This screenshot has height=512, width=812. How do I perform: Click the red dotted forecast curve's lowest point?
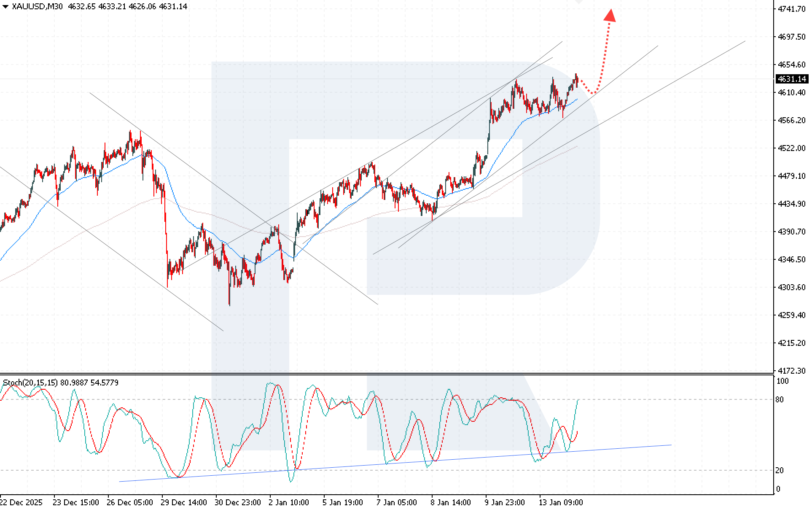594,93
